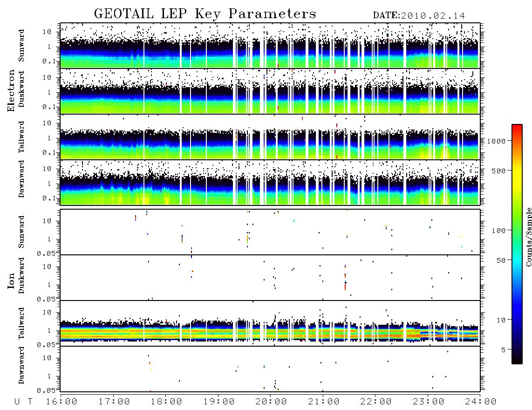Select the Electron 'Sunward' panel label
The width and height of the screenshot is (532, 410).
[x=21, y=46]
